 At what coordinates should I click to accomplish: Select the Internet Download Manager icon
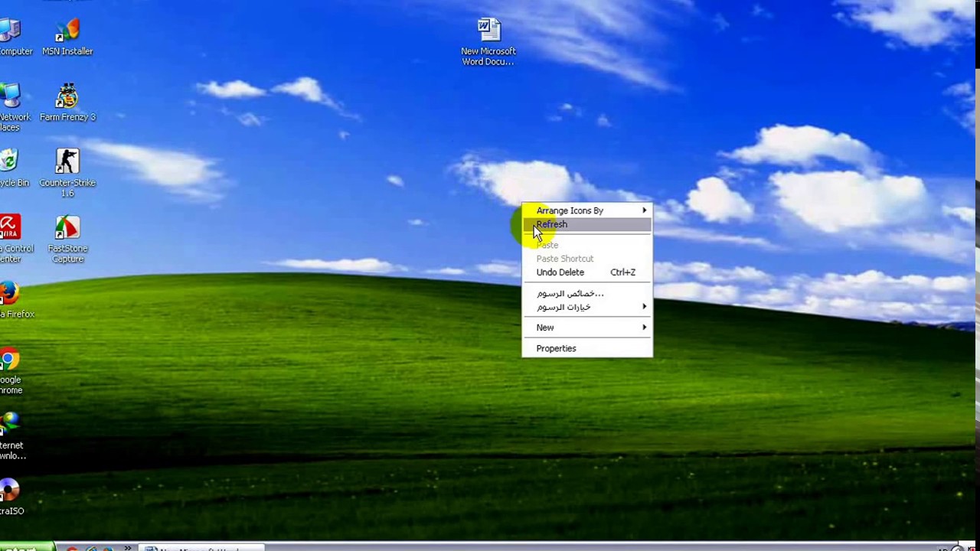(x=11, y=437)
